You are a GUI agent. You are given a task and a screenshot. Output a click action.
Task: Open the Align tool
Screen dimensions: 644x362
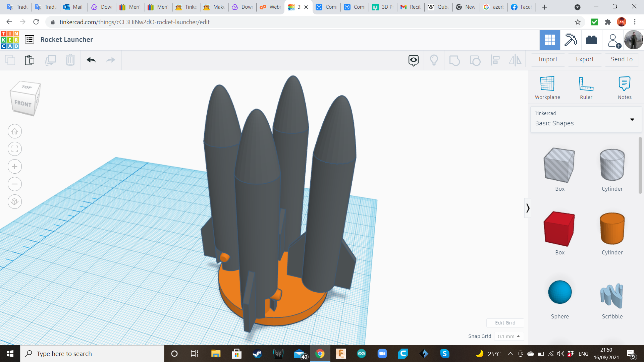click(495, 60)
